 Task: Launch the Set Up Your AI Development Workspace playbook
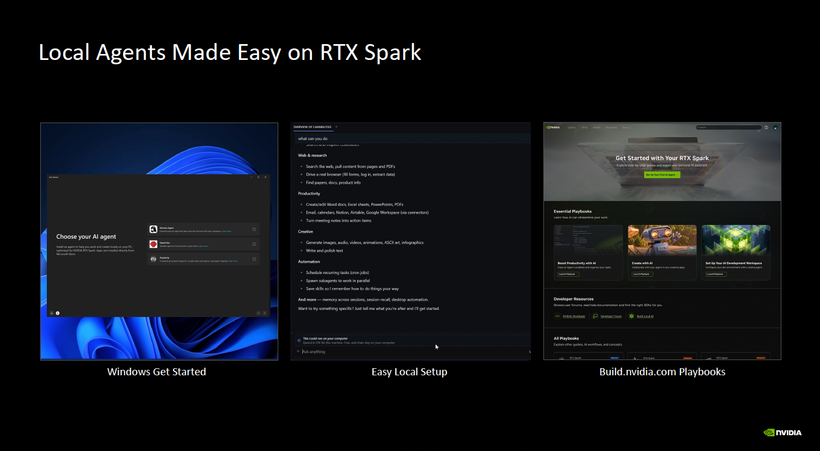[x=716, y=274]
